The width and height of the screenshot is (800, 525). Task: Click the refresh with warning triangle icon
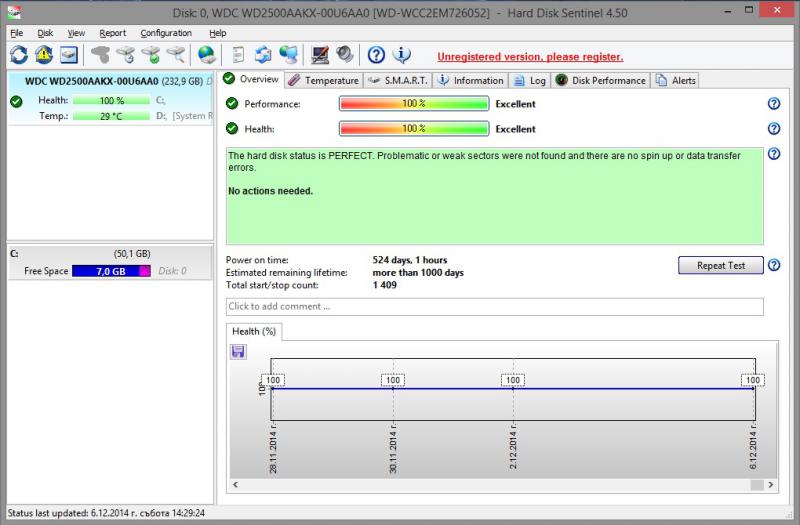[x=44, y=55]
